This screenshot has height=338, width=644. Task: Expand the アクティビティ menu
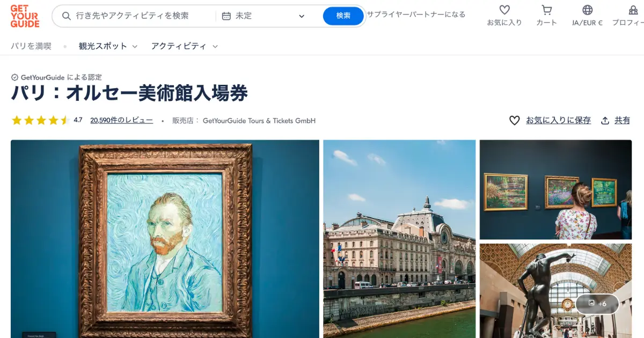click(x=185, y=46)
